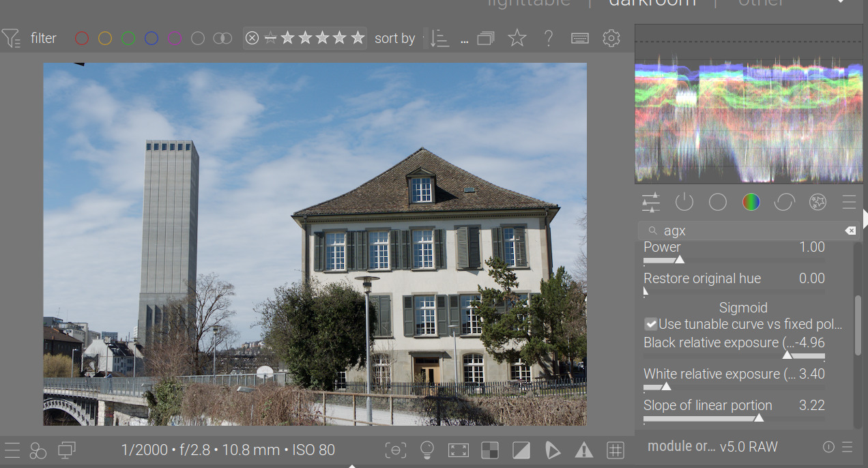This screenshot has width=868, height=468.
Task: Set the fifth star rating filter
Action: [x=358, y=38]
